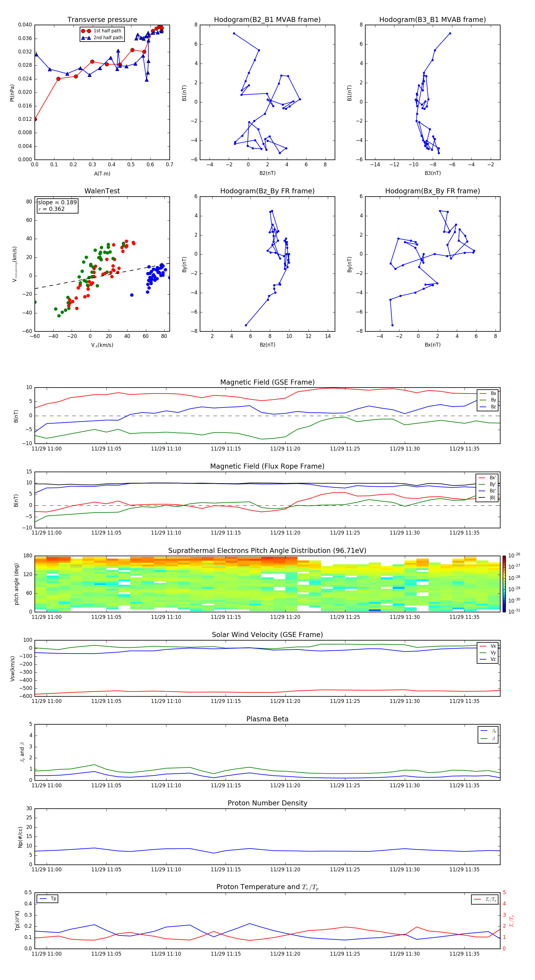This screenshot has height=980, width=535.
Task: Select "By'" in Flux Rope legend
Action: [487, 484]
